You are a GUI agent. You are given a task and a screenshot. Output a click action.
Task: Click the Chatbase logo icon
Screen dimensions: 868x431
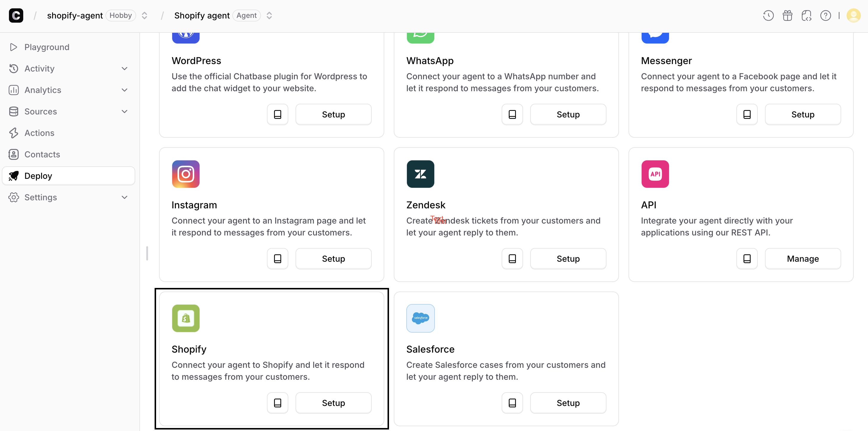click(16, 15)
